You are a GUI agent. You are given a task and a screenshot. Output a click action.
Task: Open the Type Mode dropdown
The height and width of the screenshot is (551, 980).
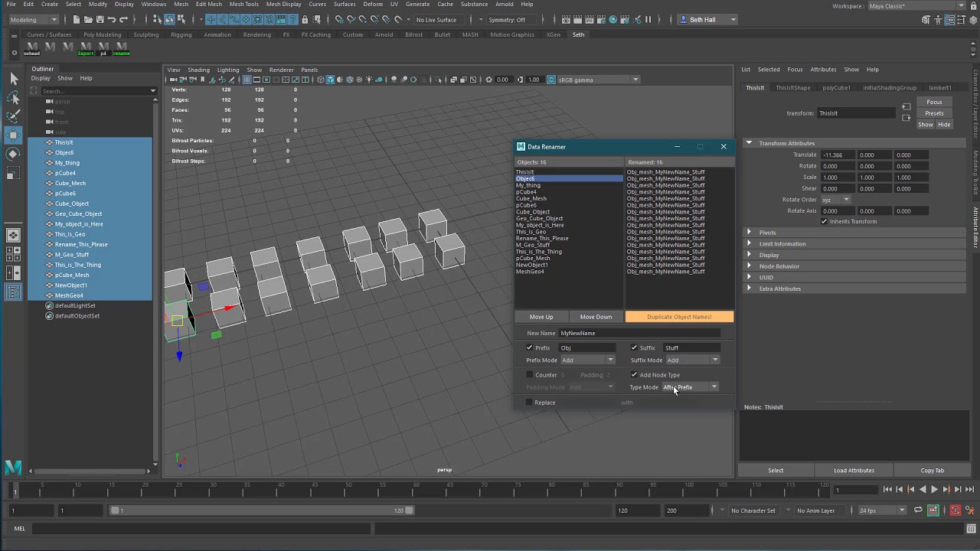coord(691,387)
